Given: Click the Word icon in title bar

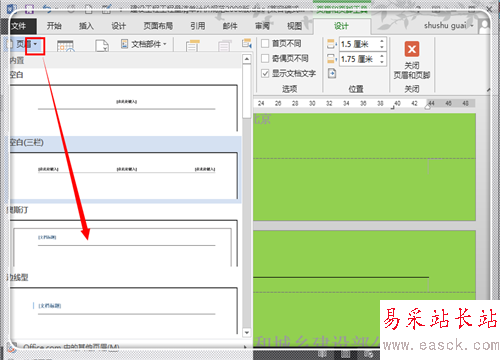Looking at the screenshot, I should tap(12, 8).
